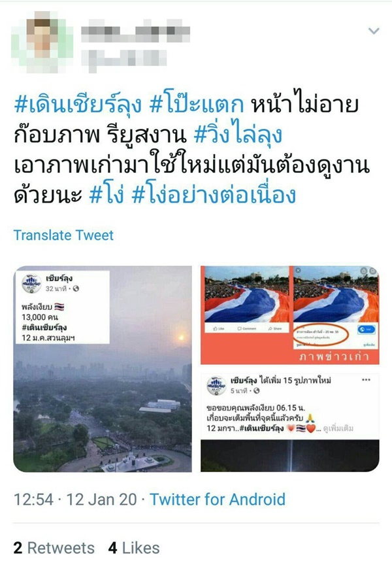Open the Thai flag crowd image

[290, 315]
